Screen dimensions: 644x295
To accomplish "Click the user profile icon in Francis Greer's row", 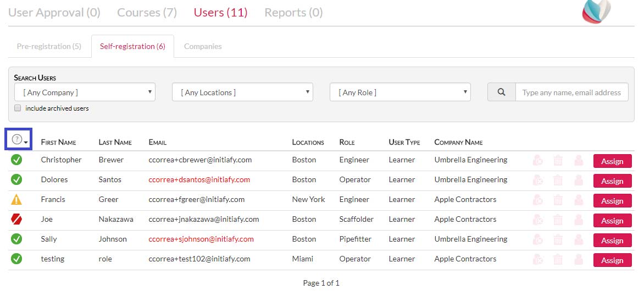I will tap(579, 200).
